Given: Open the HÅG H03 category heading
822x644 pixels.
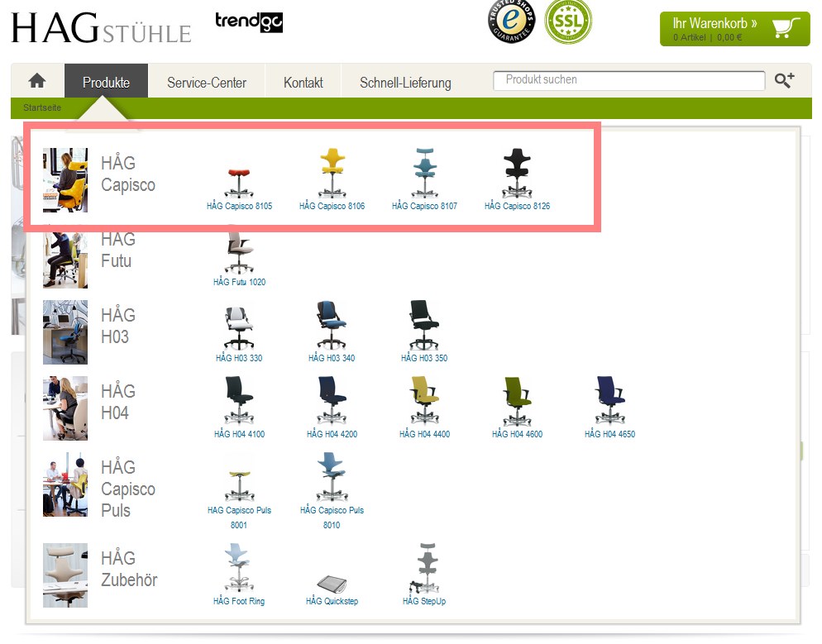Looking at the screenshot, I should pyautogui.click(x=118, y=326).
